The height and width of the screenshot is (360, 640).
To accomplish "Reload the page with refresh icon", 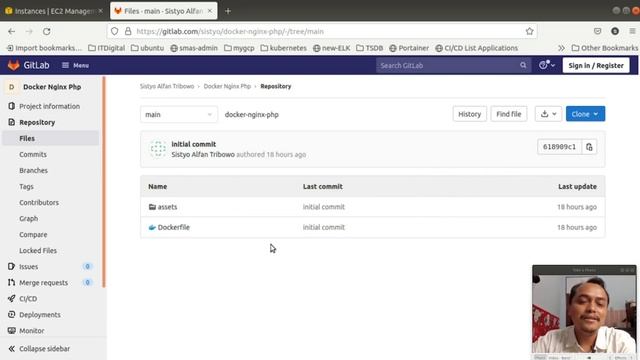I will click(47, 31).
